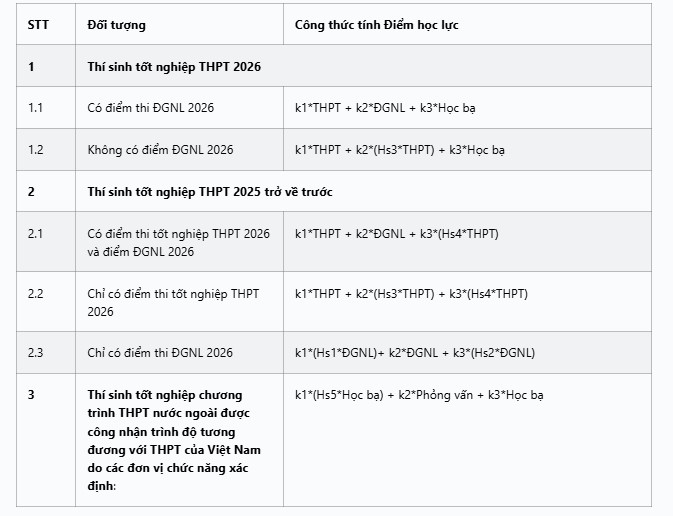
Task: Select Có điểm thi tốt nghiệp THPT 2026 và ĐGNL cell
Action: coord(179,243)
